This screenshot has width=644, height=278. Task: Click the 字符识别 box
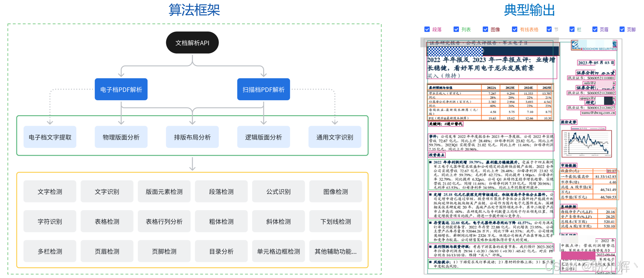pyautogui.click(x=50, y=221)
